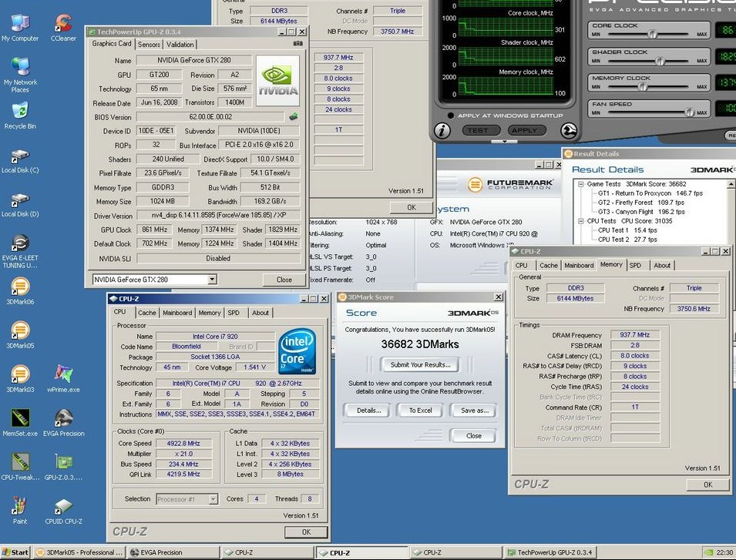The height and width of the screenshot is (560, 736).
Task: Click GPU-Z screenshot camera icon
Action: pos(297,44)
